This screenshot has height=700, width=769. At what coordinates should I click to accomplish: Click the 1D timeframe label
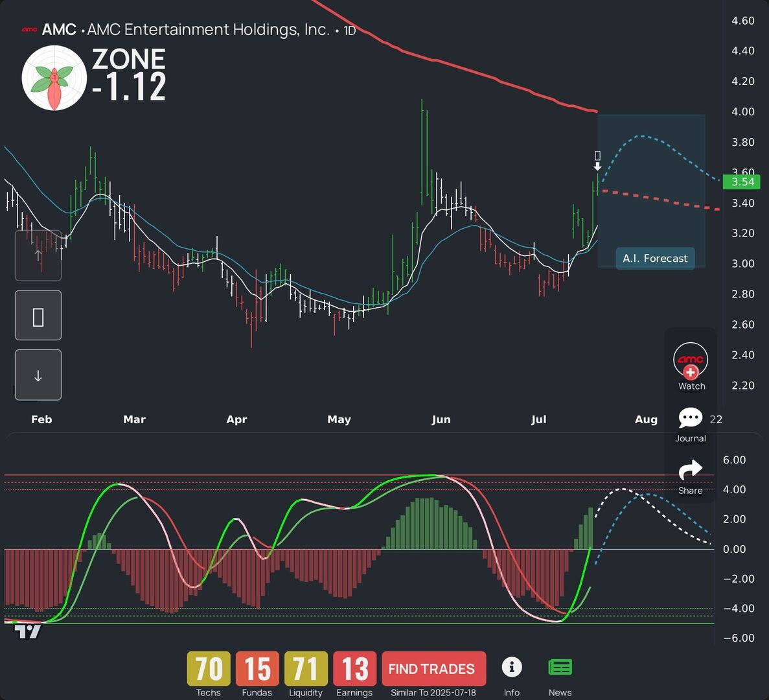pyautogui.click(x=350, y=31)
